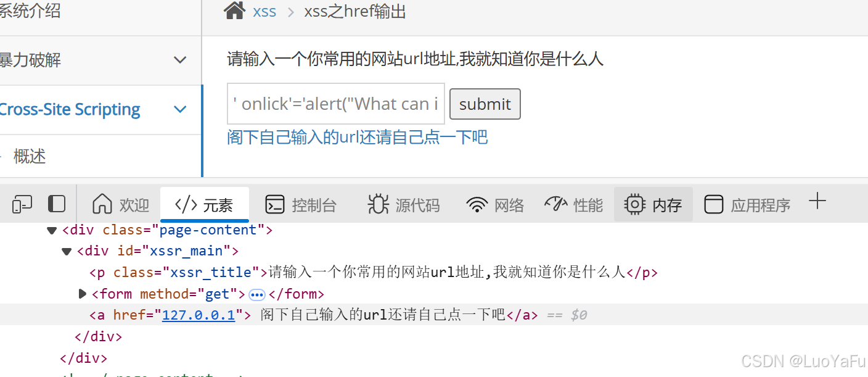
Task: Open the Network (网络) tab
Action: (x=495, y=205)
